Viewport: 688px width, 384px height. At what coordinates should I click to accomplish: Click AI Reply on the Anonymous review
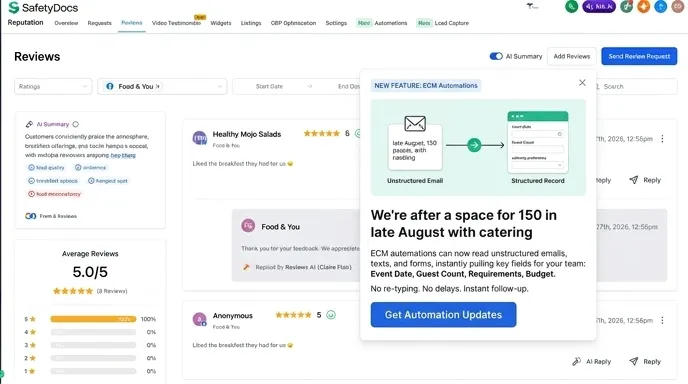pyautogui.click(x=591, y=362)
